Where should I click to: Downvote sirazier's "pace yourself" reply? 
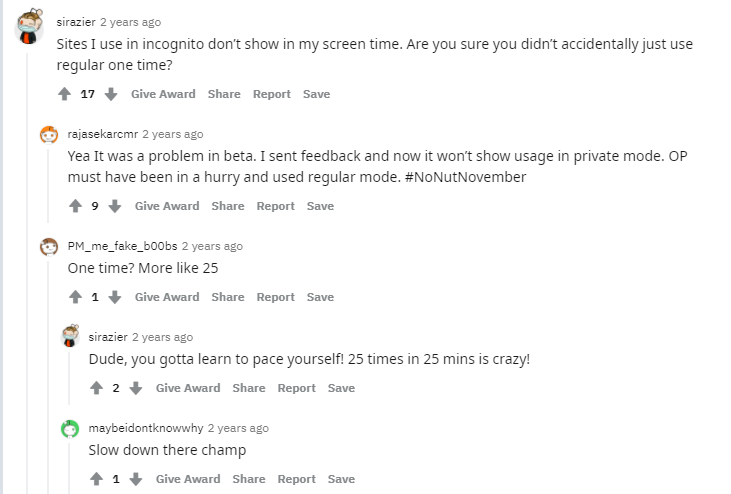[136, 388]
